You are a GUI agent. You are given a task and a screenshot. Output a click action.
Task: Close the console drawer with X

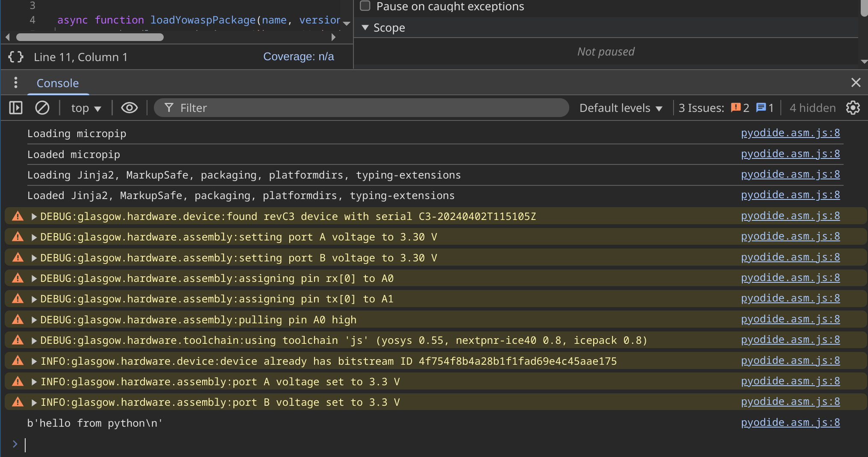pos(856,82)
